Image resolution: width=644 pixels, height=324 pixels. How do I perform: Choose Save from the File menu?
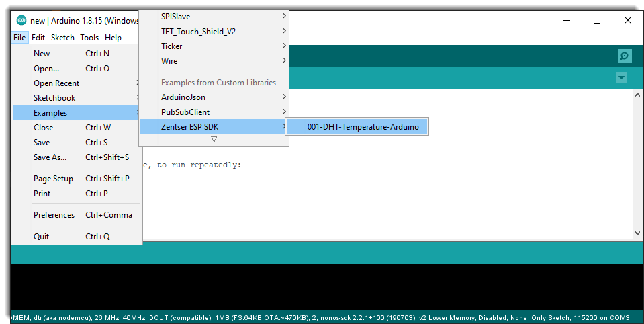tap(77, 143)
